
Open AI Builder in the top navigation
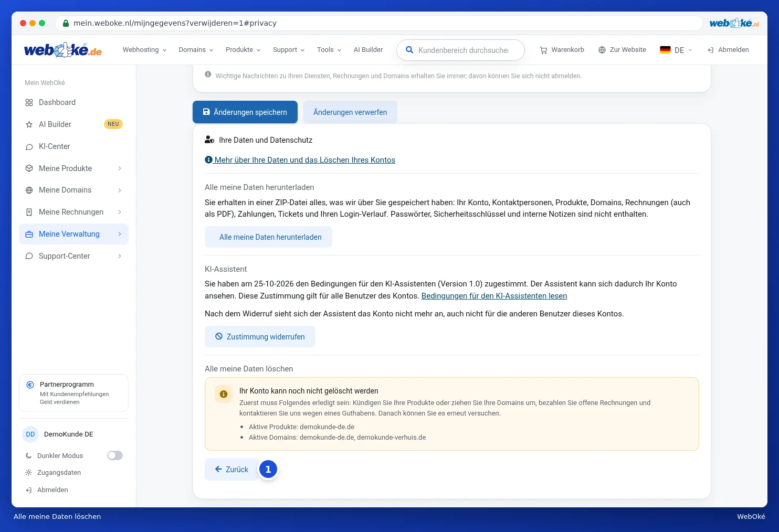pyautogui.click(x=368, y=50)
